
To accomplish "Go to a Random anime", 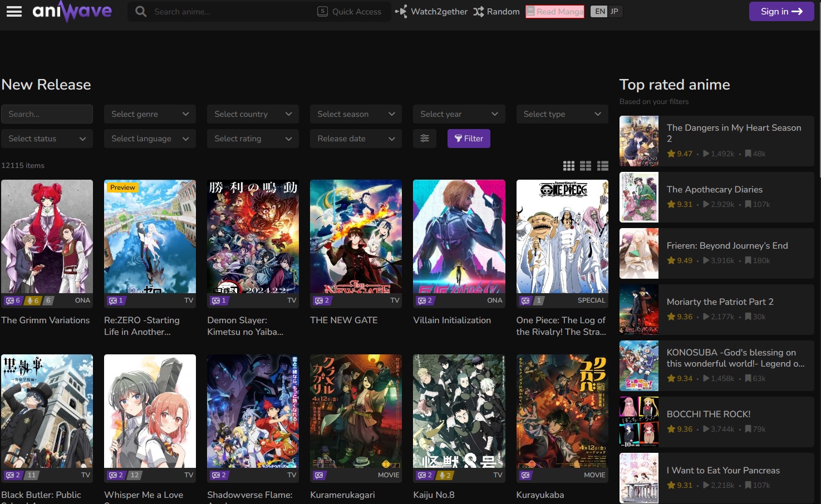I will (x=496, y=11).
